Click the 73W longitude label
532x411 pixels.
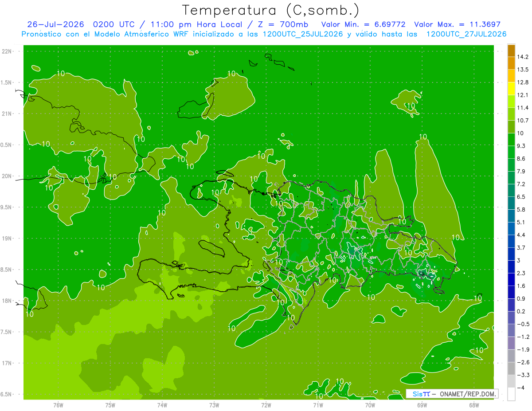pyautogui.click(x=214, y=405)
